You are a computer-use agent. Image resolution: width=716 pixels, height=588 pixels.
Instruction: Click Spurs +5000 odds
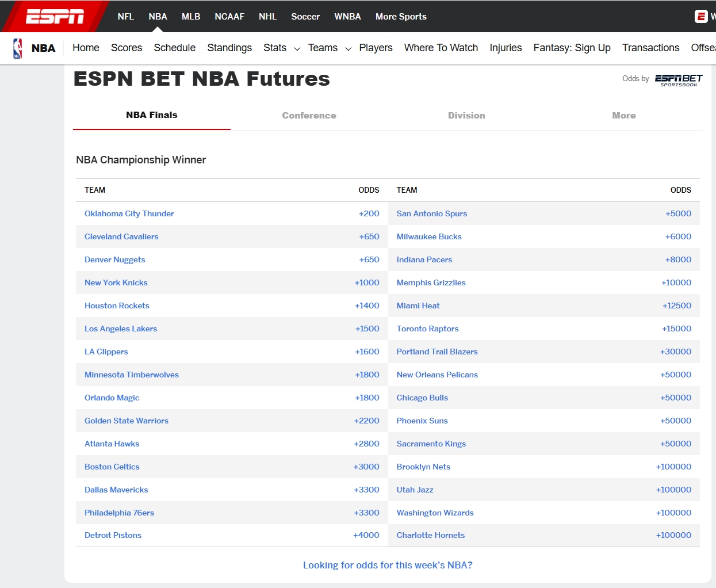[678, 213]
